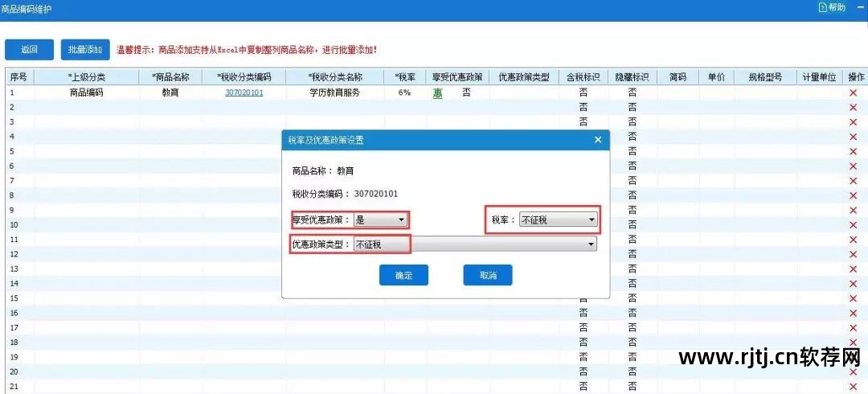Click the 简码 column header
Viewport: 868px width, 394px height.
(678, 77)
